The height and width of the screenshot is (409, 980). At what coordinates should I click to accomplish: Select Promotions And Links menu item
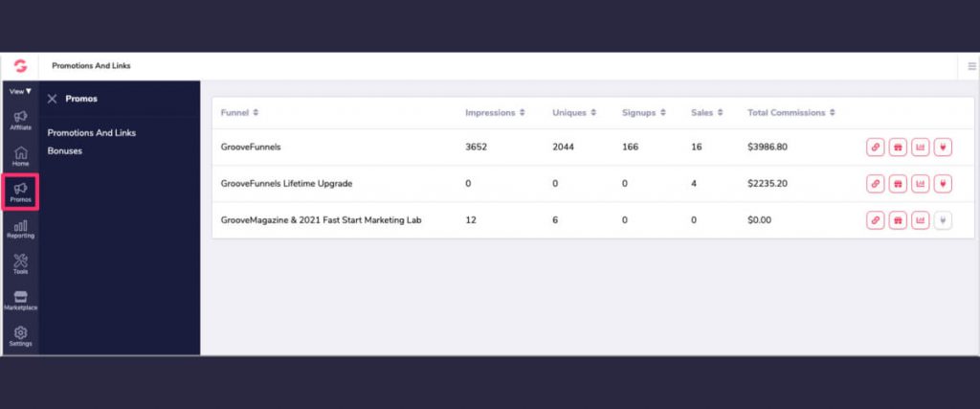[x=92, y=133]
